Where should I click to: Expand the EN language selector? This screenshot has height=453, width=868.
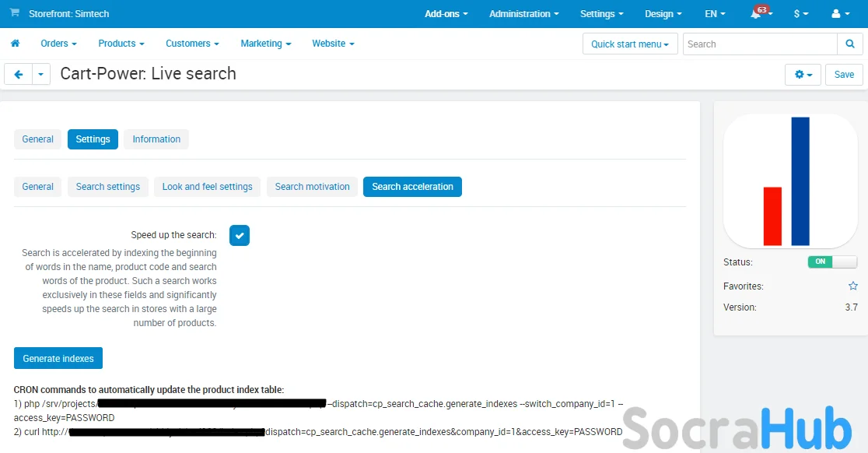tap(715, 14)
